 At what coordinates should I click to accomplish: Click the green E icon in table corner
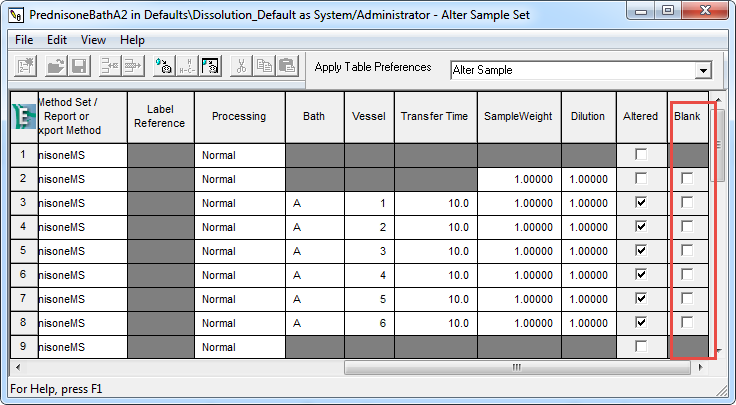pos(24,117)
